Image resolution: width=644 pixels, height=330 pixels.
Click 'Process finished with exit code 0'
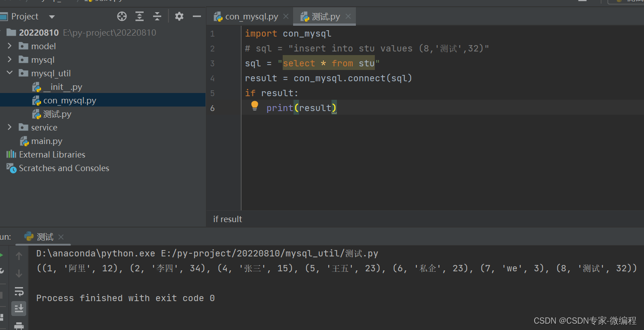point(126,298)
